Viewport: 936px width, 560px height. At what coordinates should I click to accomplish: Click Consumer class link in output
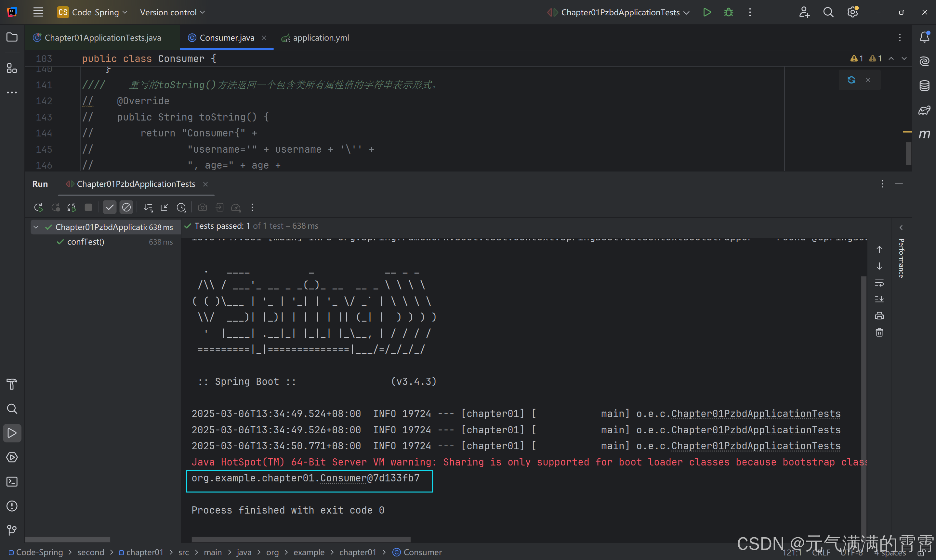[343, 478]
